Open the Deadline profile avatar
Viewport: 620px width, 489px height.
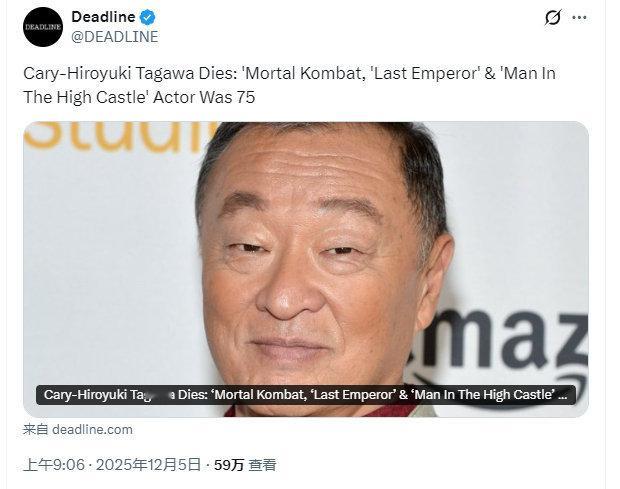click(43, 27)
